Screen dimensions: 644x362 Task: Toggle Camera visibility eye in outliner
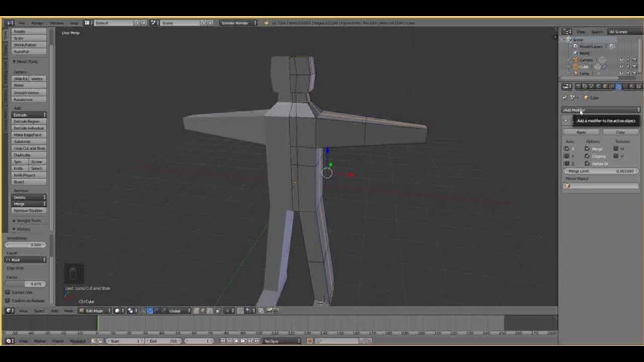(x=621, y=60)
